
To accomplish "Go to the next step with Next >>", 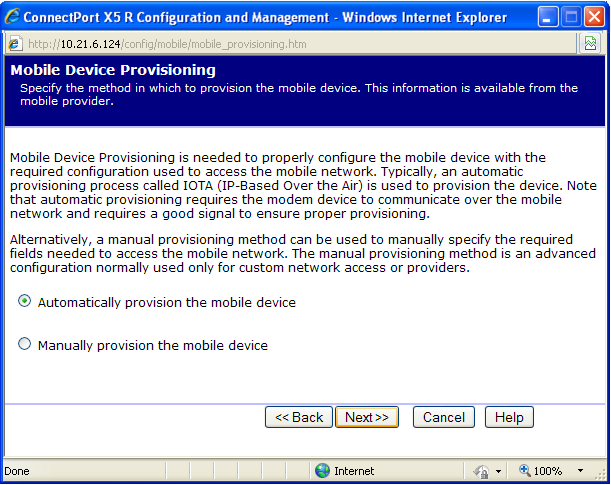I will click(367, 417).
